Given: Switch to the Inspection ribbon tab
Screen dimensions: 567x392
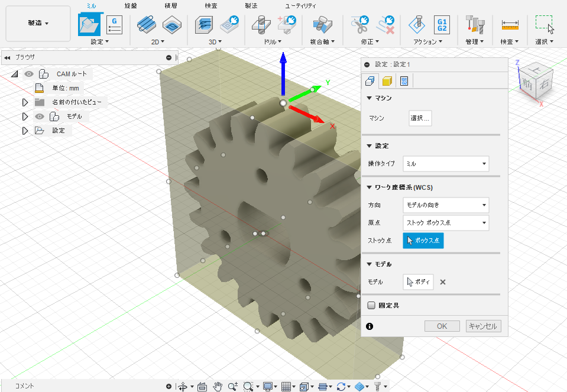Looking at the screenshot, I should coord(211,6).
